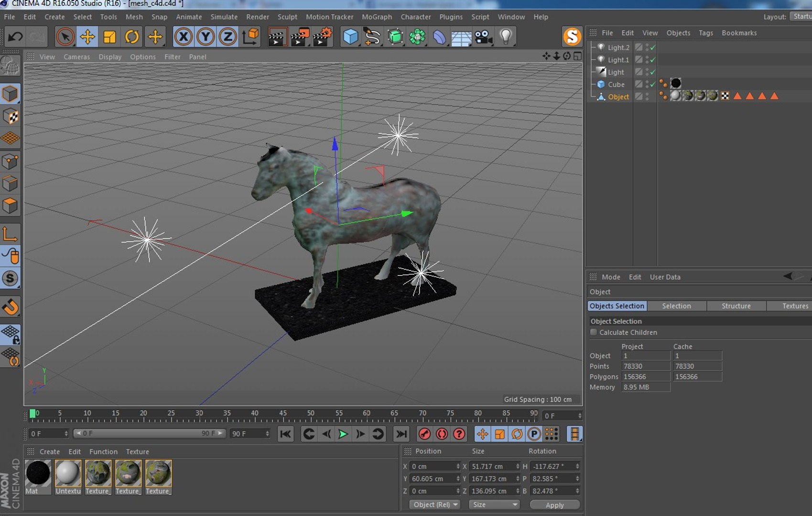Click the Record Active Objects button
The width and height of the screenshot is (812, 516).
[424, 434]
